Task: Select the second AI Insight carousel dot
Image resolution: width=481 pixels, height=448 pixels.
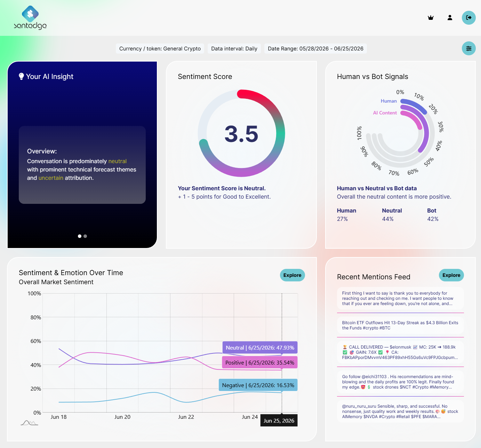Action: point(85,236)
